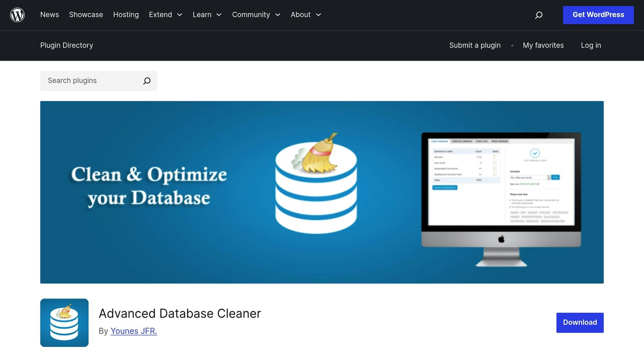Click the Submit a plugin link
Viewport: 644px width, 362px height.
click(x=475, y=45)
